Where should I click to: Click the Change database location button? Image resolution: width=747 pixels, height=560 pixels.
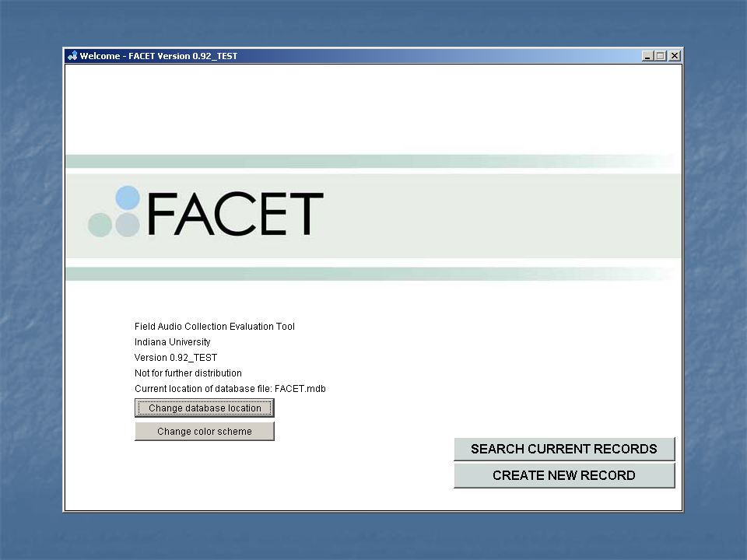pyautogui.click(x=205, y=408)
